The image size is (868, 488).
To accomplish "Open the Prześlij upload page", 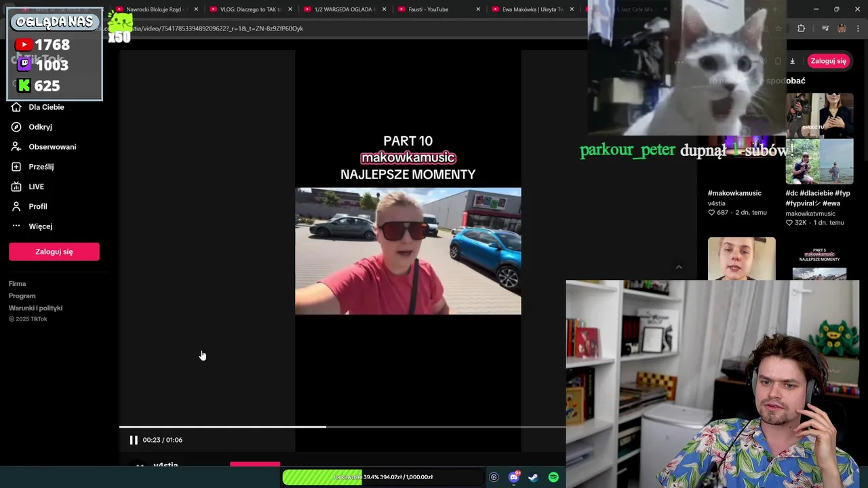I will click(41, 167).
